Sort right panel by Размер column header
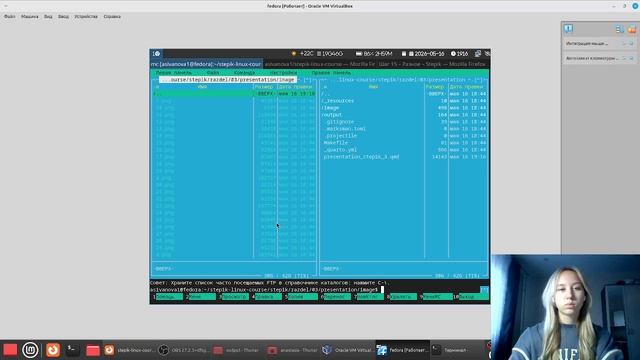640x360 pixels. click(436, 87)
